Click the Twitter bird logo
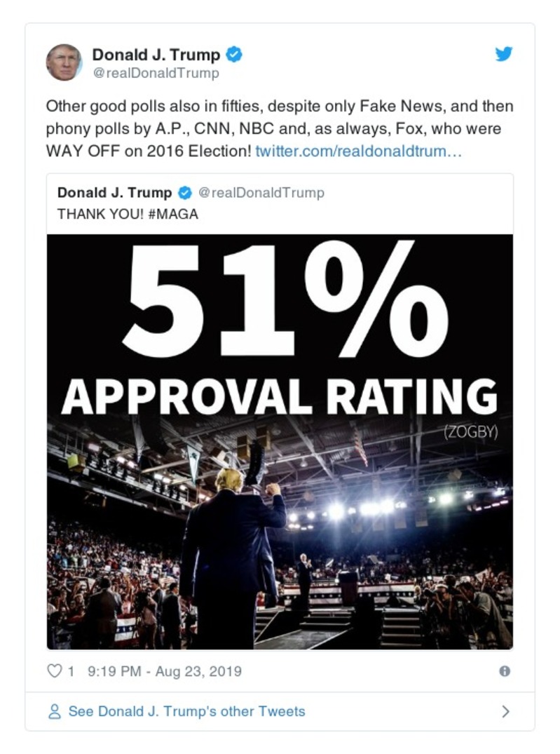The width and height of the screenshot is (560, 754). pyautogui.click(x=504, y=53)
